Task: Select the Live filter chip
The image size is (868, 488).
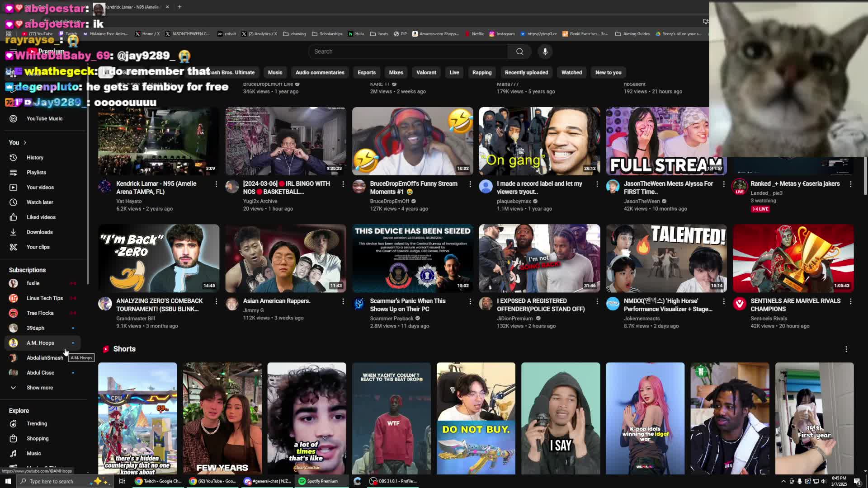Action: pos(454,72)
